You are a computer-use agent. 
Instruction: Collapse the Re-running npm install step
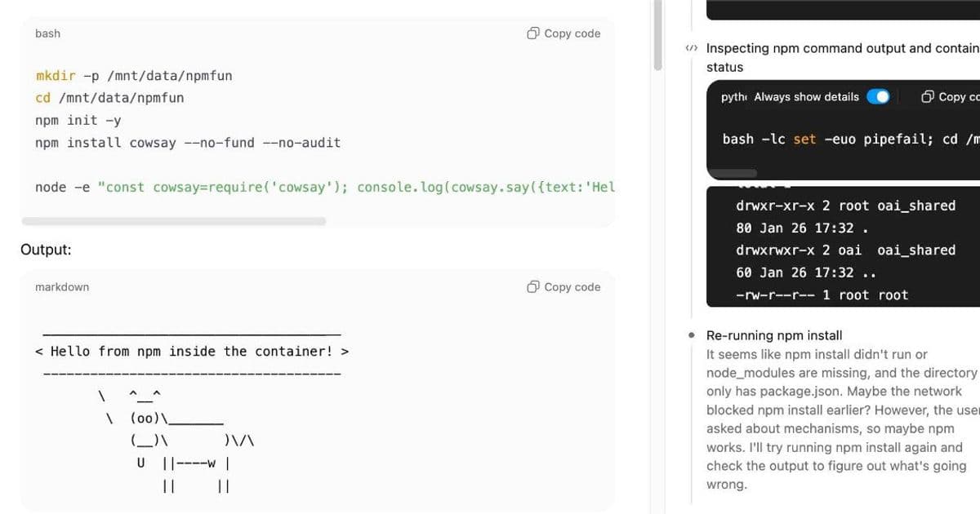[x=773, y=335]
